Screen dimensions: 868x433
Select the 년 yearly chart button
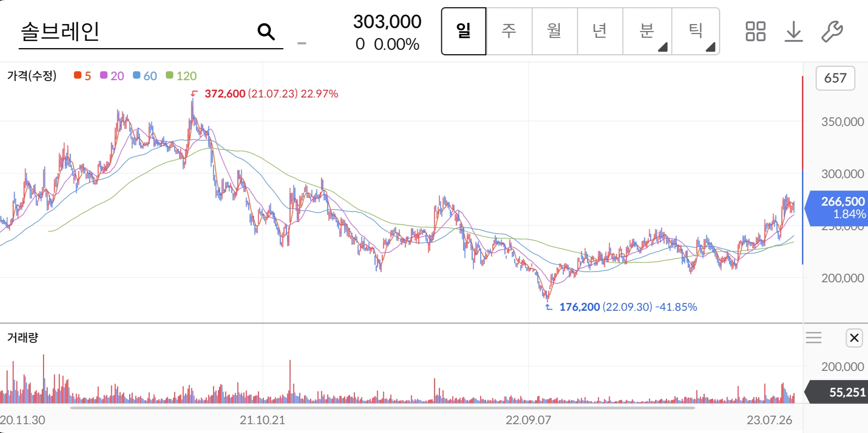pos(600,31)
